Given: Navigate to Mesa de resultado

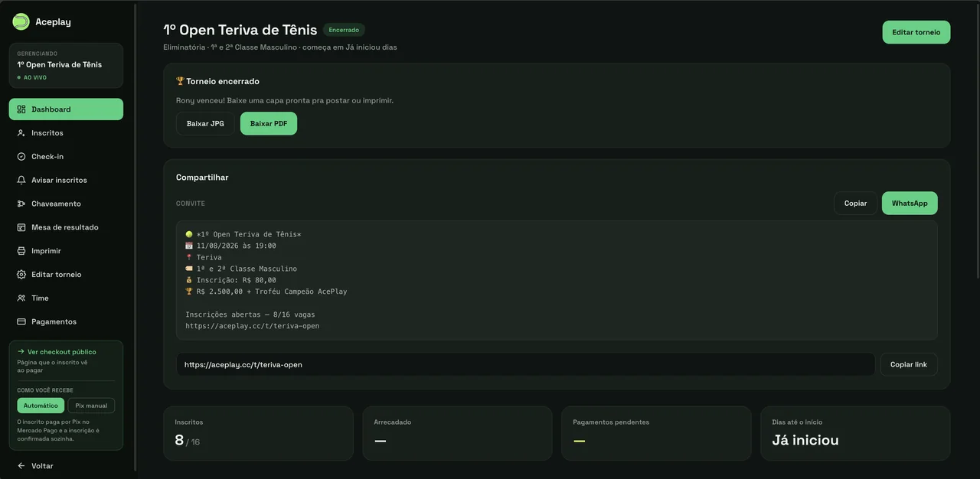Looking at the screenshot, I should [x=66, y=227].
